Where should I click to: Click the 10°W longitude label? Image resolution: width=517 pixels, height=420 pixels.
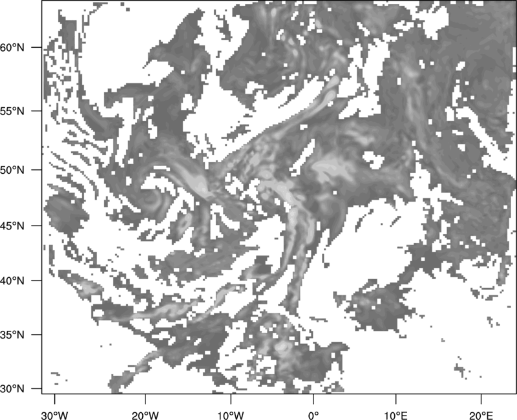coord(231,415)
